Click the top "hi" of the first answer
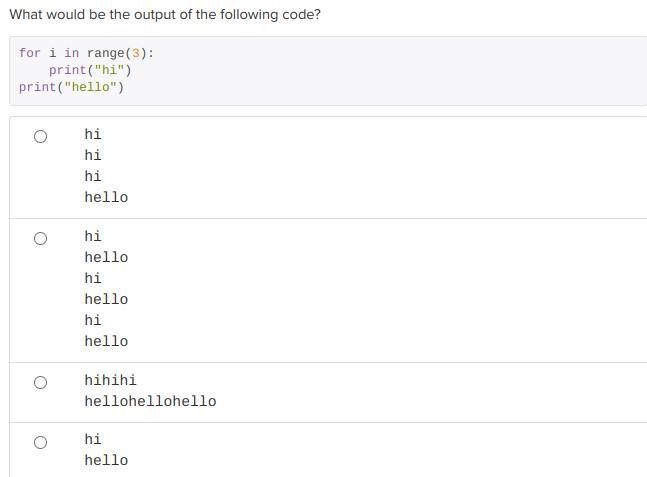The width and height of the screenshot is (647, 477). coord(93,135)
